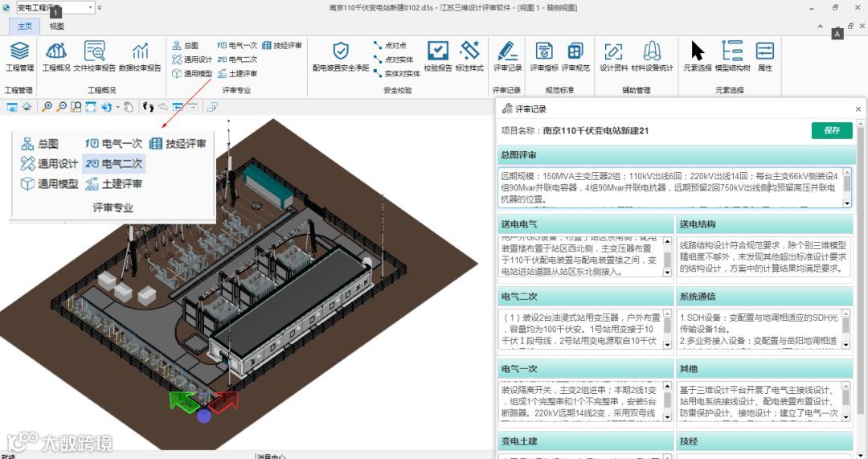Open 设计资料 design documents

(613, 56)
